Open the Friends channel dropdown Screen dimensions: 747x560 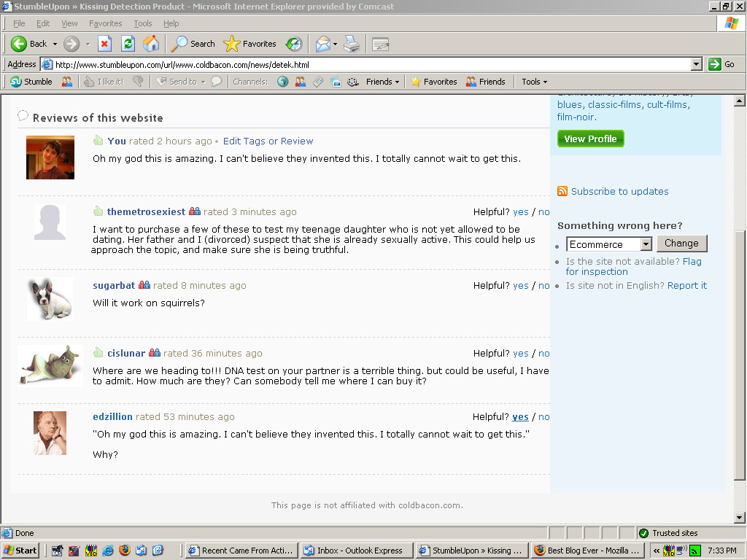click(382, 82)
